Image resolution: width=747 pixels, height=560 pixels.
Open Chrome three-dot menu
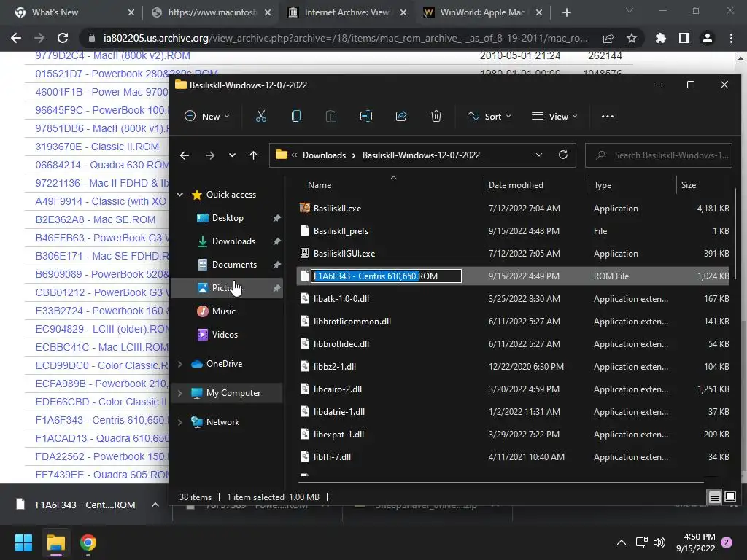[731, 38]
